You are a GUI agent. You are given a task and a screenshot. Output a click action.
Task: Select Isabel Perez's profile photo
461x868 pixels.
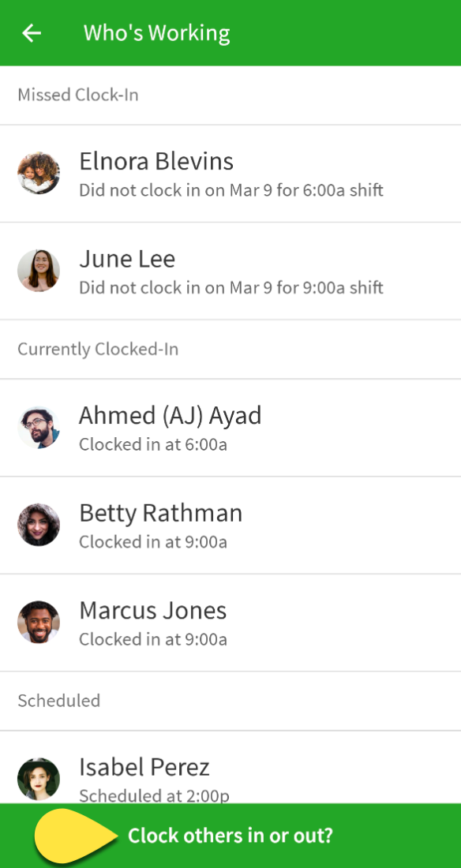39,779
